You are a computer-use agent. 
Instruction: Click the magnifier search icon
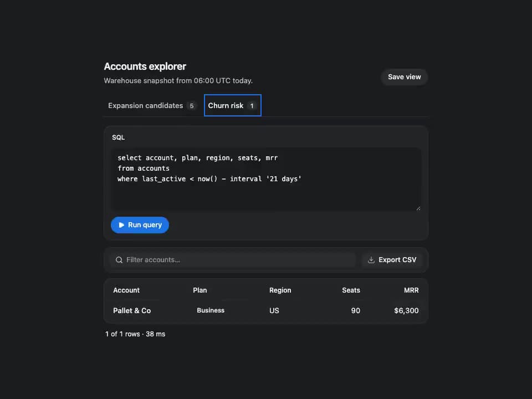[x=119, y=260]
